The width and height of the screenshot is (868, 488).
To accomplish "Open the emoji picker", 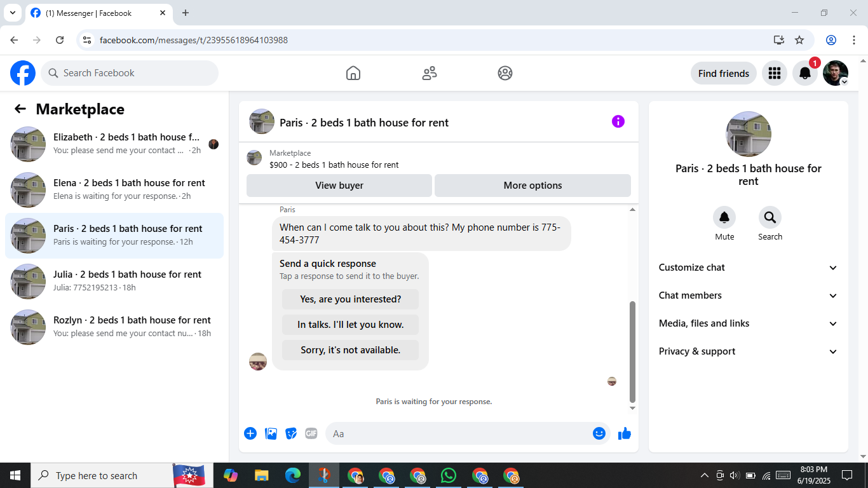I will [x=599, y=433].
